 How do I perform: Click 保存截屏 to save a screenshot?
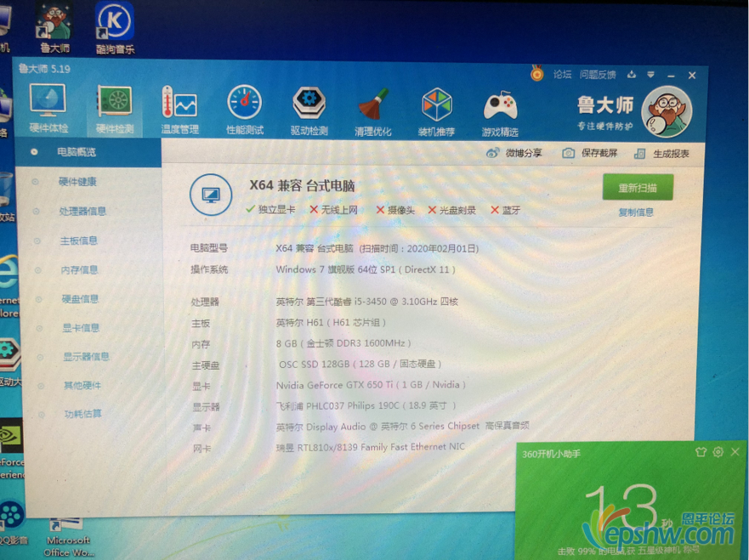pyautogui.click(x=590, y=153)
